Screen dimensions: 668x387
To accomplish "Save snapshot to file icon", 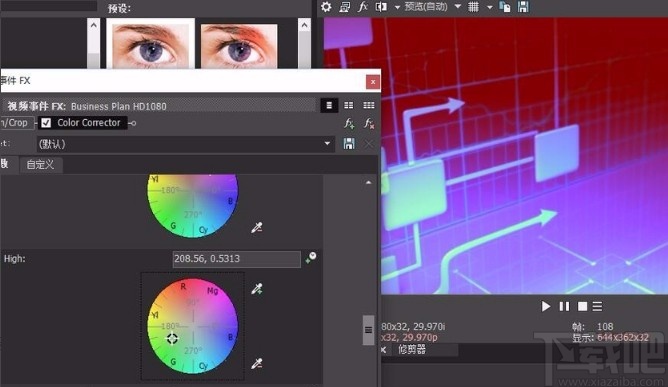I will 523,6.
